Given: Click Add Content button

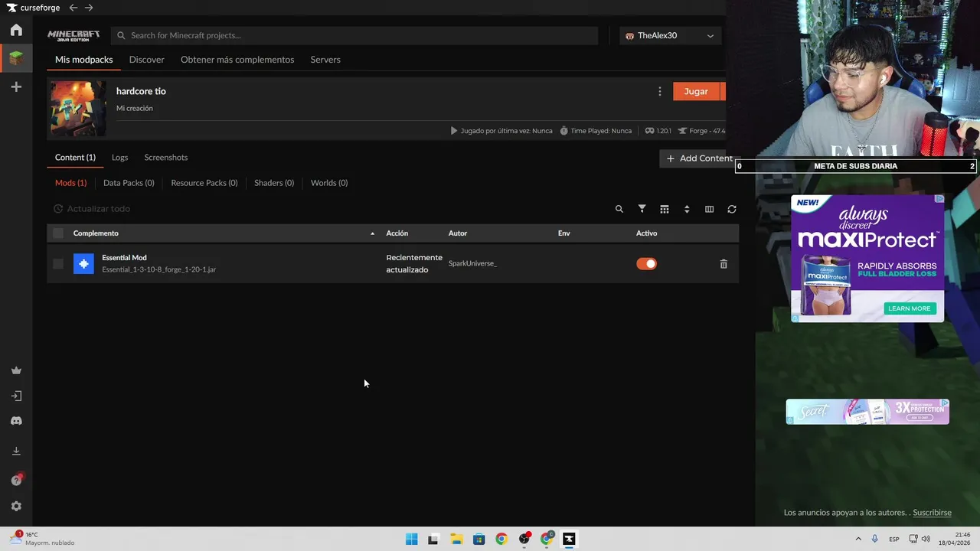Looking at the screenshot, I should pyautogui.click(x=699, y=158).
